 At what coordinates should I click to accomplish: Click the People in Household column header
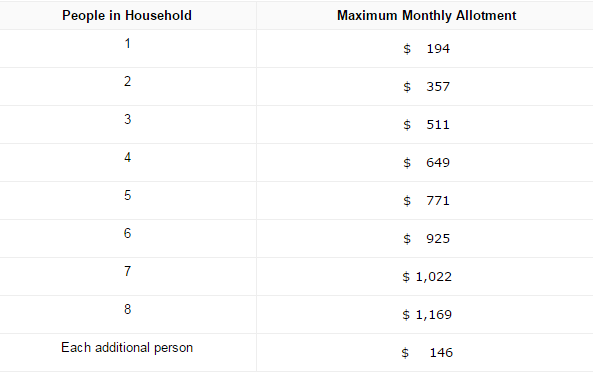(x=127, y=16)
